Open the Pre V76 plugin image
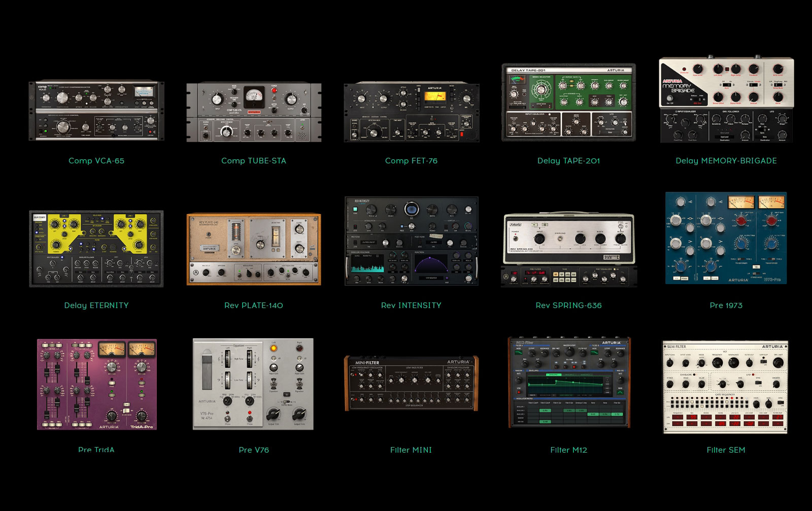Image resolution: width=812 pixels, height=511 pixels. pyautogui.click(x=253, y=384)
